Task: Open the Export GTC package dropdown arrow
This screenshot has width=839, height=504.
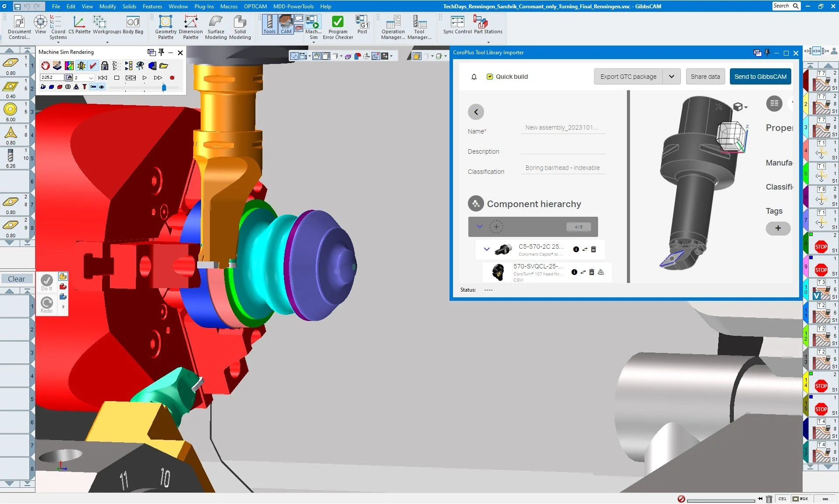Action: (x=671, y=76)
